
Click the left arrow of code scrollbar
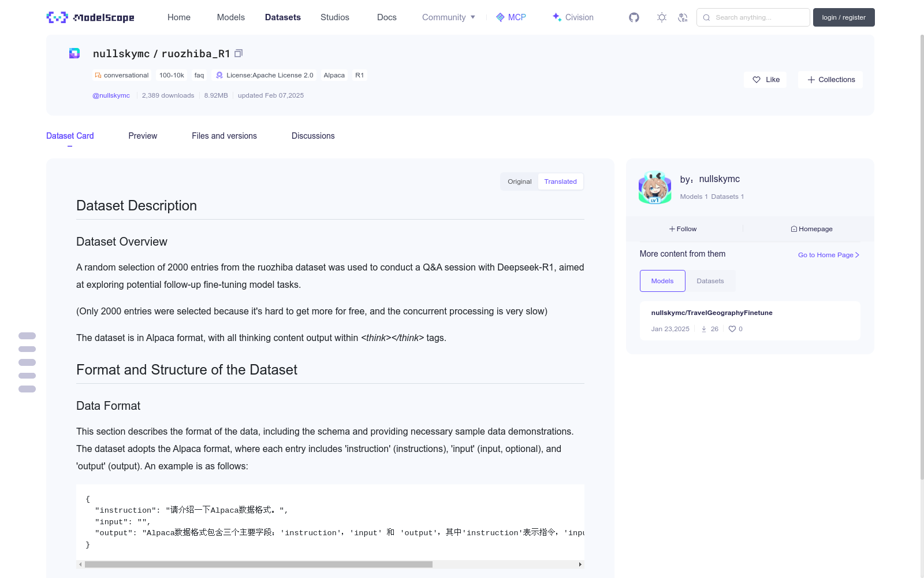pos(80,564)
